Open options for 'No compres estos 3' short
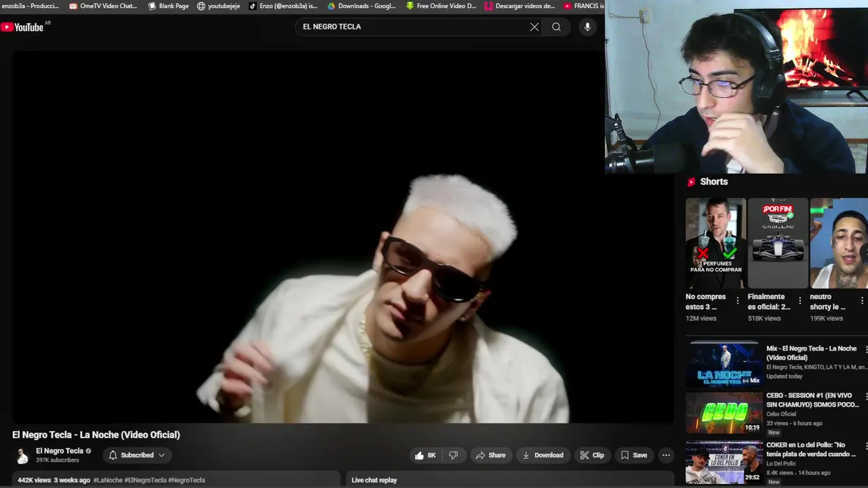Image resolution: width=868 pixels, height=488 pixels. (738, 301)
